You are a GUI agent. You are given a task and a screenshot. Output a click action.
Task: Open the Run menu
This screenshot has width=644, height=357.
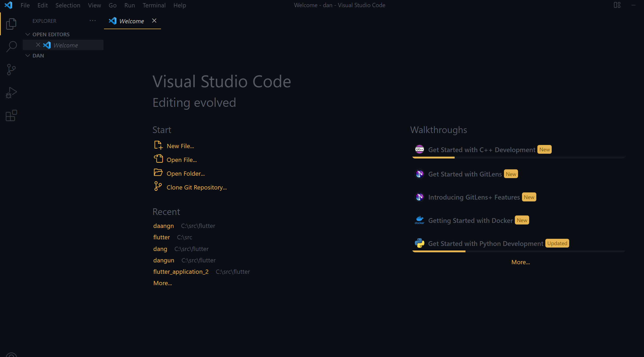(129, 5)
